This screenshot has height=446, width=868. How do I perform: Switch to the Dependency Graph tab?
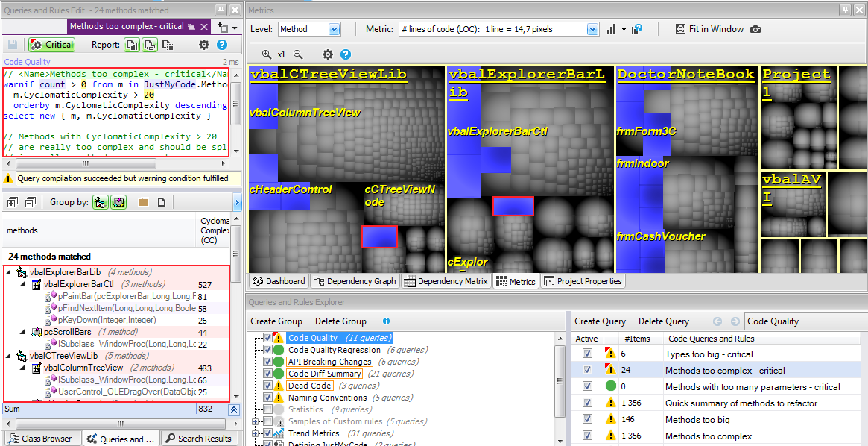(x=355, y=281)
